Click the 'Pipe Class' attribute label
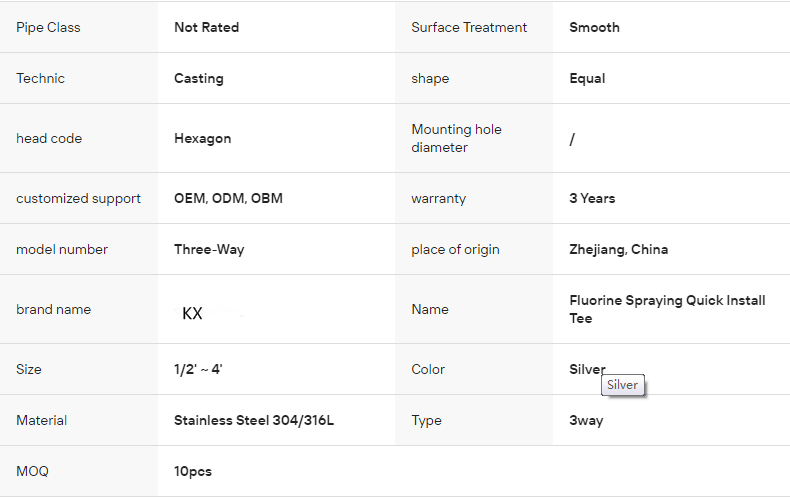The width and height of the screenshot is (790, 499). click(x=48, y=27)
